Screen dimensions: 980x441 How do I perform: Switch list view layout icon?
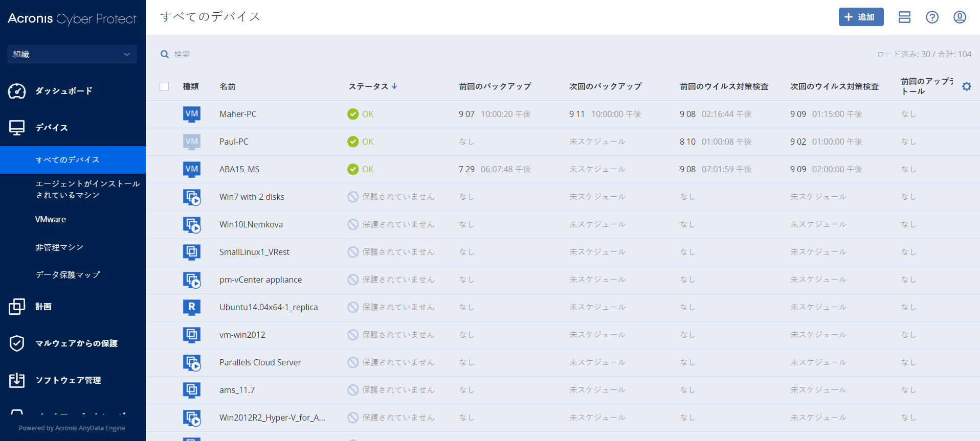pos(904,17)
